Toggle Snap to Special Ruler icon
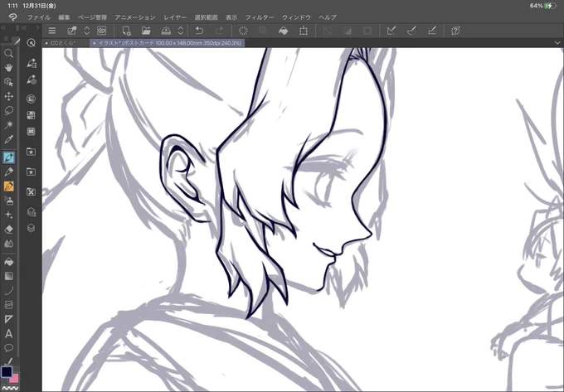Viewport: 564px width, 392px height. [411, 31]
